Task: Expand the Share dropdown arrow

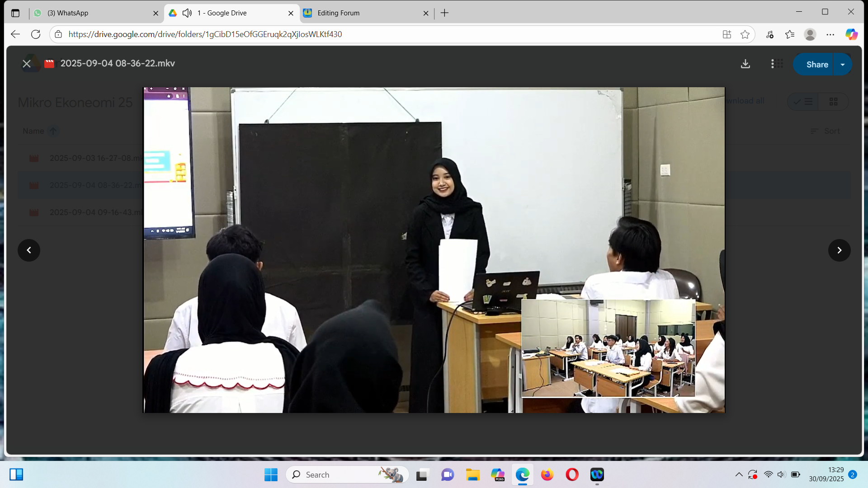Action: (843, 65)
